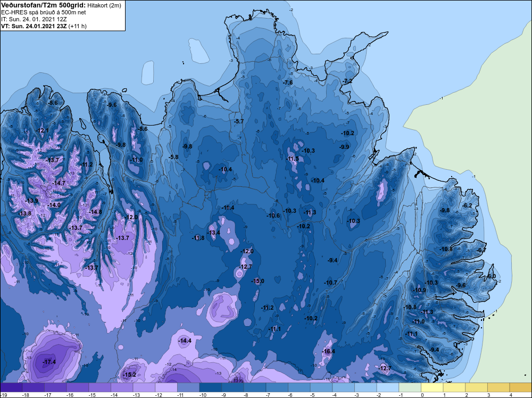Select the -14.0 temperature label
Screen dimensions: 532x398
click(54, 205)
